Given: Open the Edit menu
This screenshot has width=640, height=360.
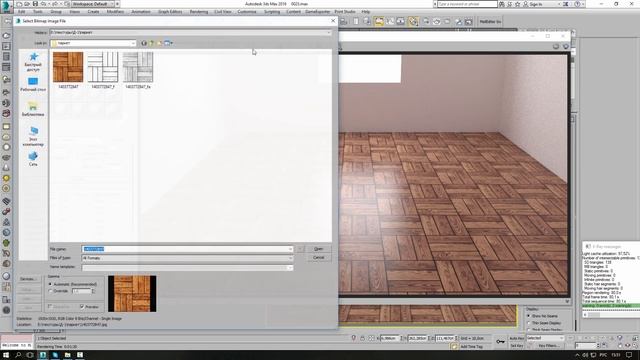Looking at the screenshot, I should point(22,12).
